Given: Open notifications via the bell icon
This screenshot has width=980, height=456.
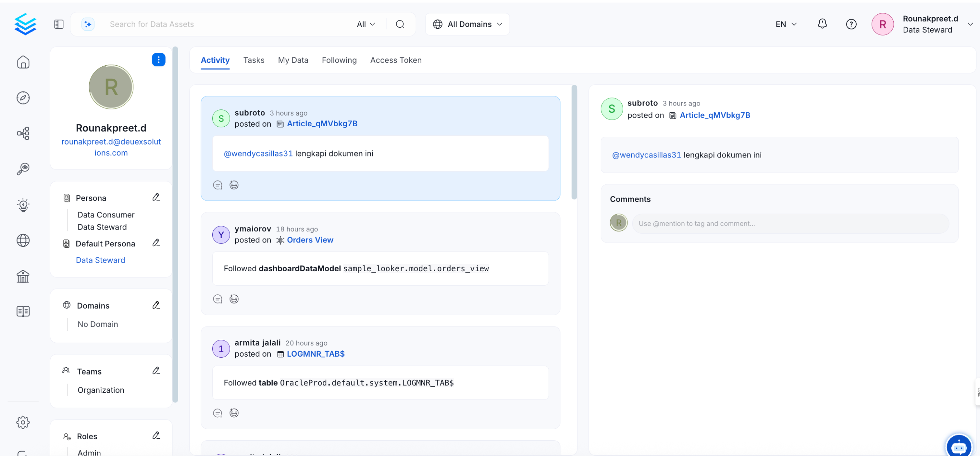Looking at the screenshot, I should 823,24.
